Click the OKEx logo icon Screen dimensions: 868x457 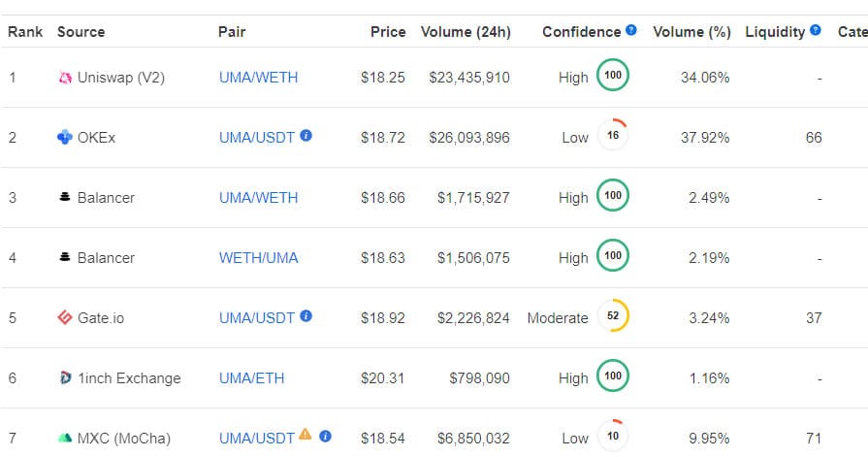pyautogui.click(x=65, y=137)
